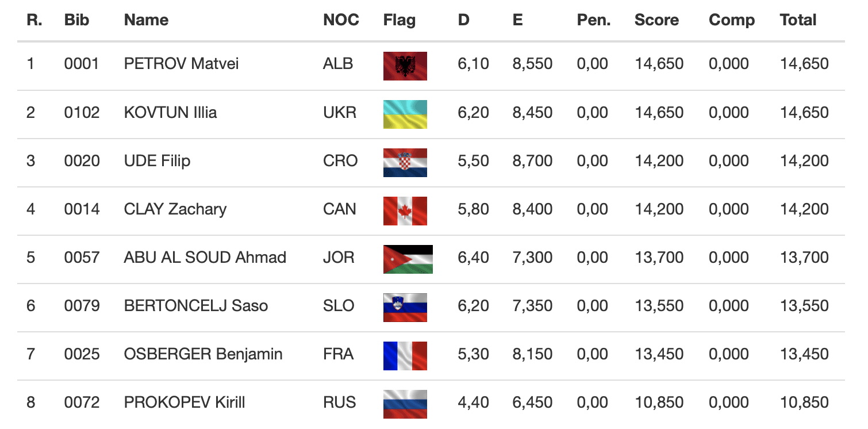Click the Bib column header

77,20
